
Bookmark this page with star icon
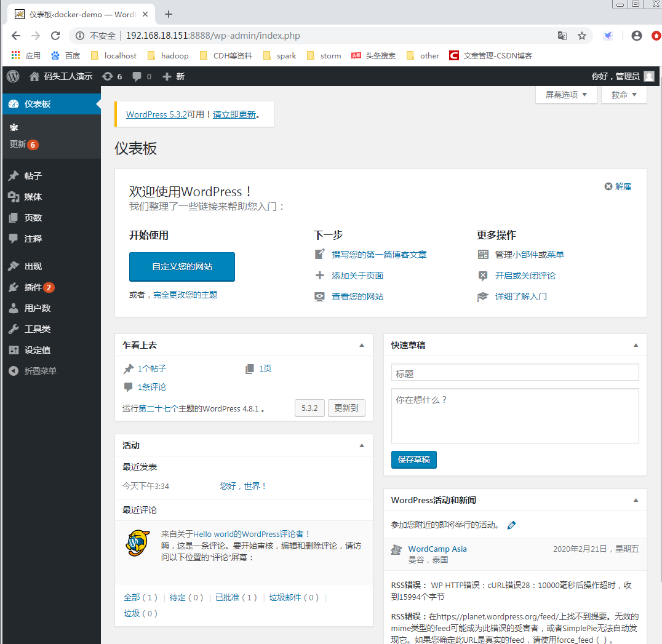[x=582, y=36]
